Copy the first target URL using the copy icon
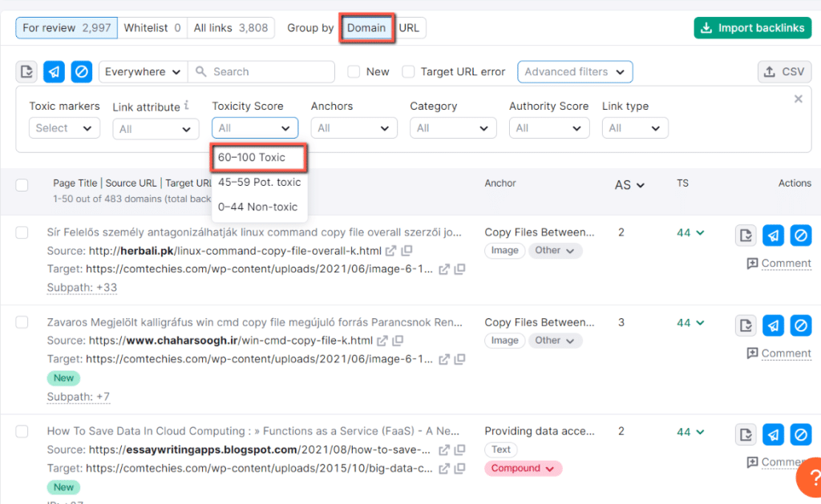 459,269
